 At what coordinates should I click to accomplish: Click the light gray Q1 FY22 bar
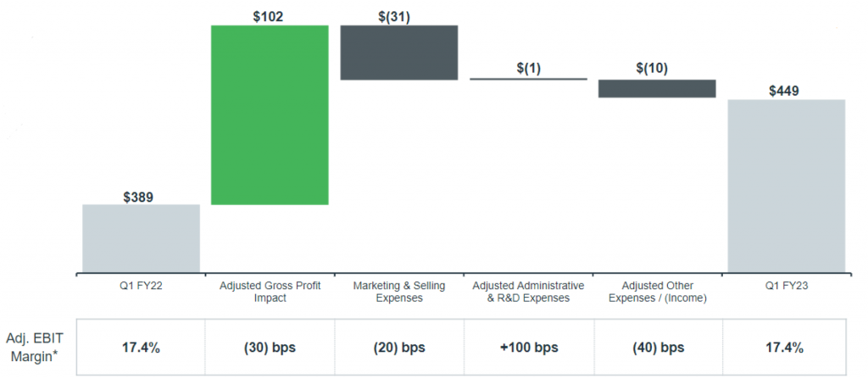141,238
